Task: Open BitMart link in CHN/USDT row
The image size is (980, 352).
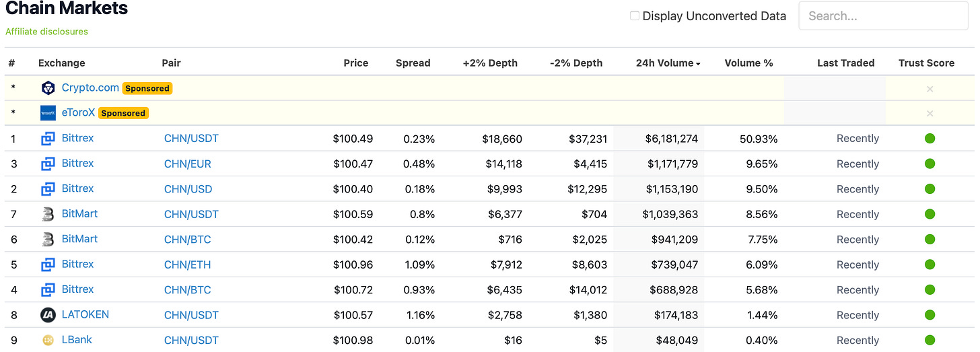Action: pyautogui.click(x=79, y=213)
